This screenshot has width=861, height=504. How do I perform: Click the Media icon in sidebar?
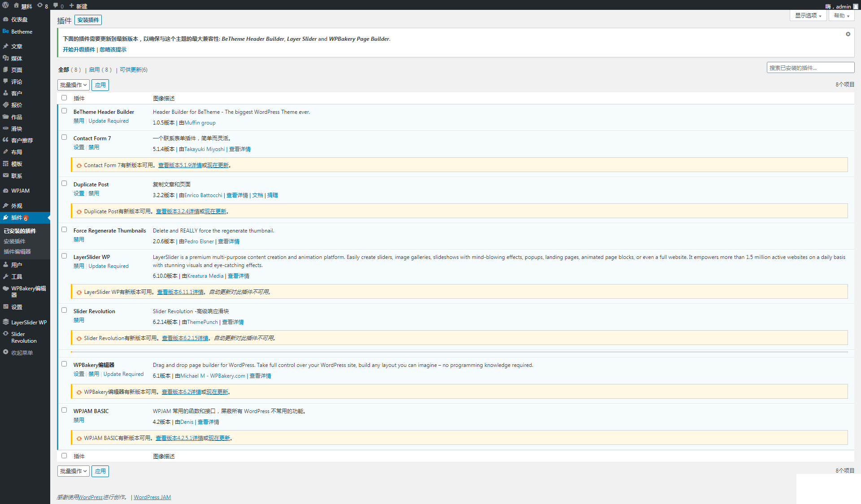(x=6, y=58)
